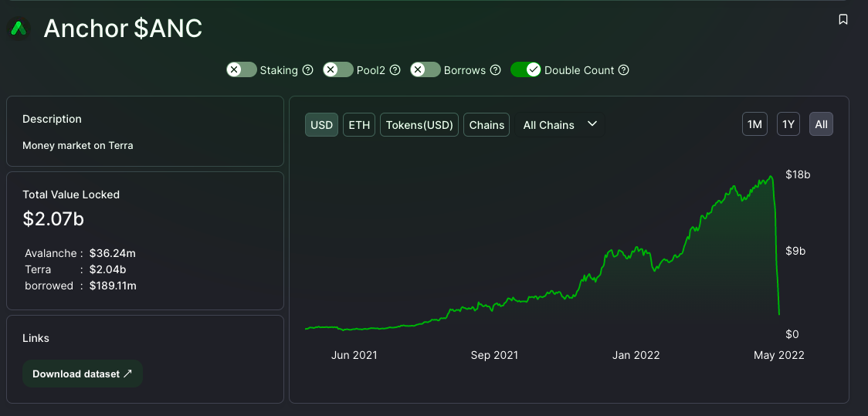Select the All time range button
This screenshot has width=868, height=416.
click(x=821, y=124)
